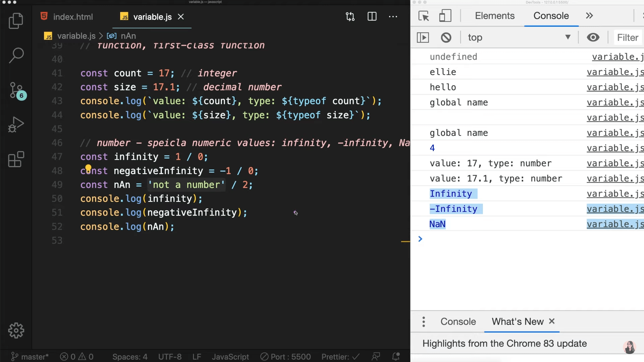
Task: Open variable.js link beside NaN output
Action: click(615, 224)
